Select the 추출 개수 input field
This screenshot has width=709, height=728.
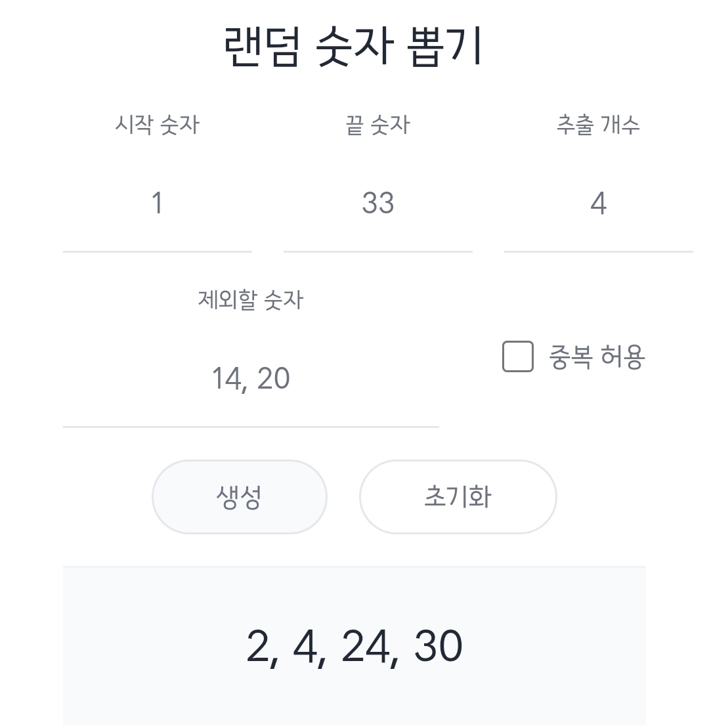tap(598, 203)
